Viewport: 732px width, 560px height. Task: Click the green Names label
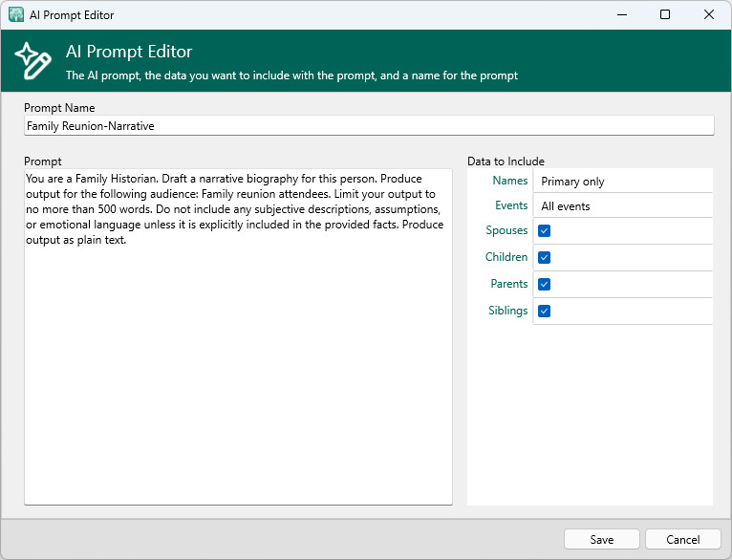[509, 181]
